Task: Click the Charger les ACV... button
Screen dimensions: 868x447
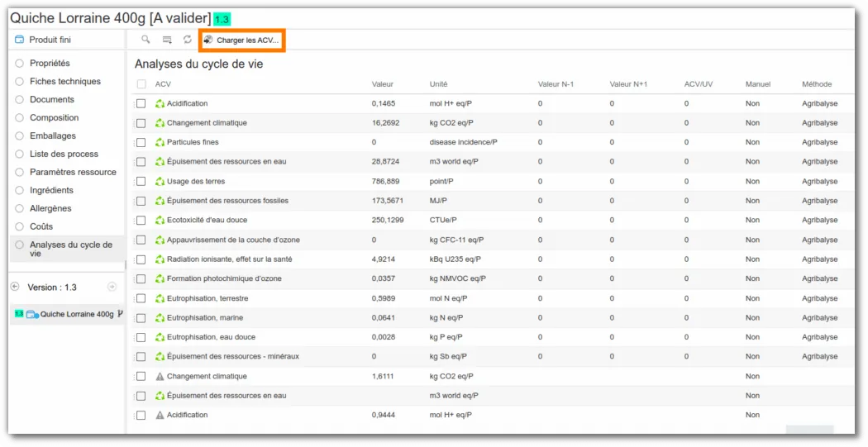Action: point(242,40)
